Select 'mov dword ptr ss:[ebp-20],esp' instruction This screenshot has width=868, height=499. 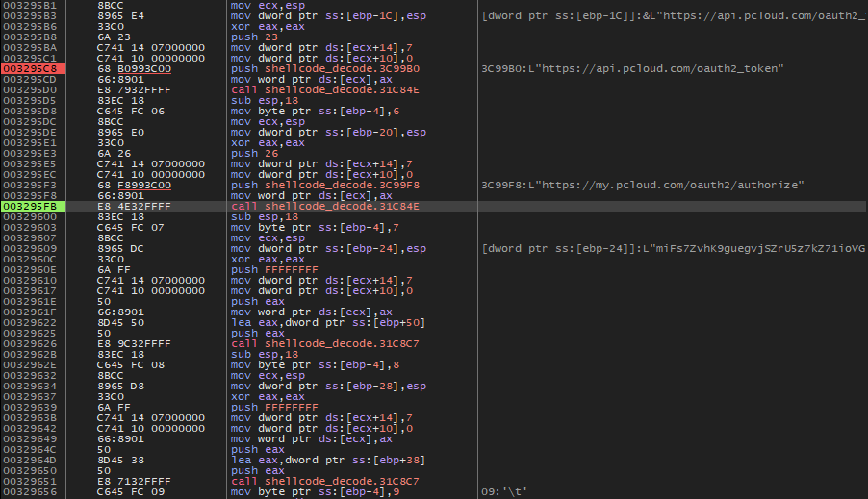pyautogui.click(x=328, y=133)
